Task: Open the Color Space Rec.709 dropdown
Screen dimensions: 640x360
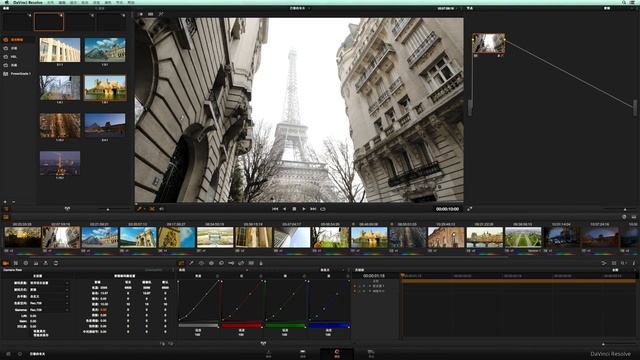Action: click(x=49, y=303)
